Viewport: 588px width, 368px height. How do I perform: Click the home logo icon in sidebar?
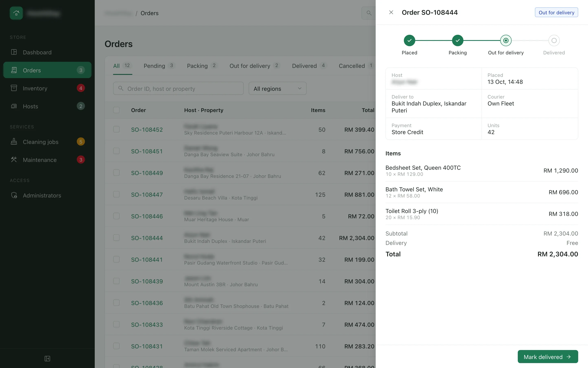click(16, 13)
